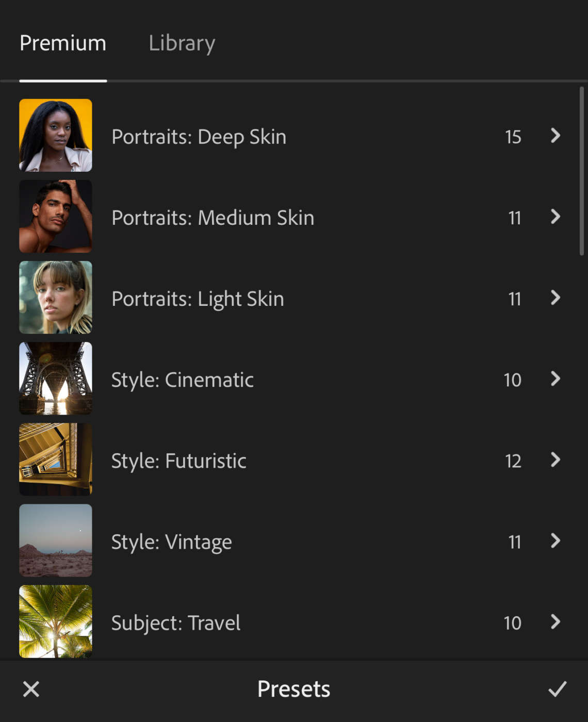Expand Portraits: Medium Skin chevron
This screenshot has width=588, height=722.
point(555,217)
